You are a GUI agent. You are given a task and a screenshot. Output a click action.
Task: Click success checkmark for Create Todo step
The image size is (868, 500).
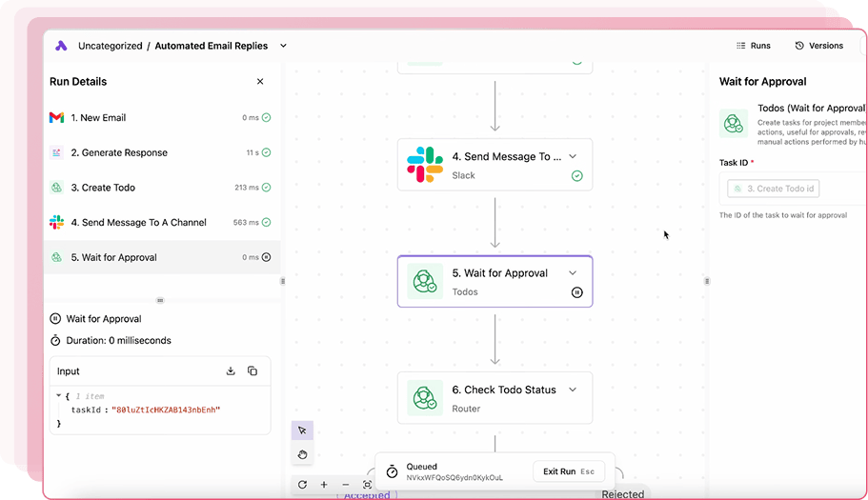point(266,188)
